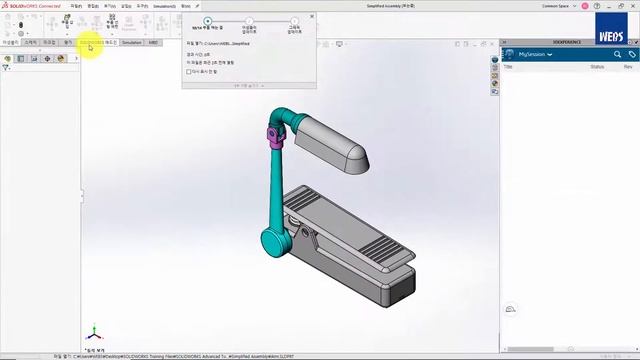
Task: Click the Linear Component Pattern tool
Action: (112, 21)
